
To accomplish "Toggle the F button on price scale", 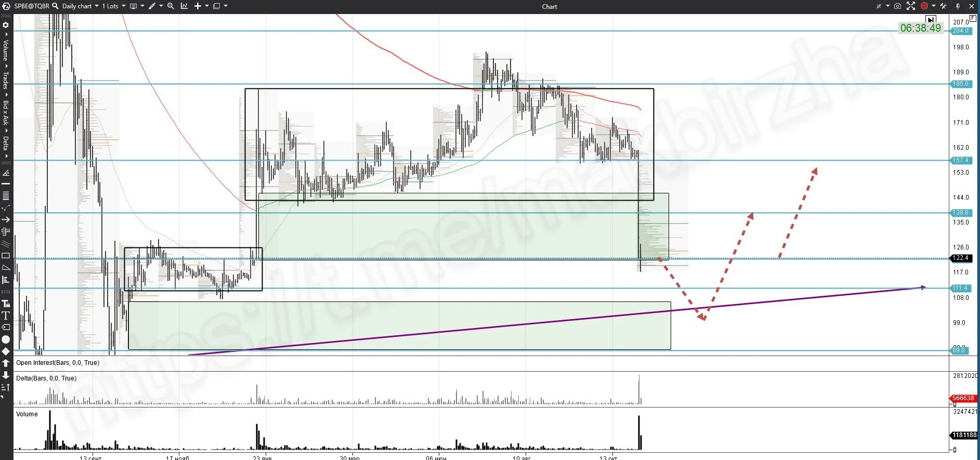I will point(973,18).
